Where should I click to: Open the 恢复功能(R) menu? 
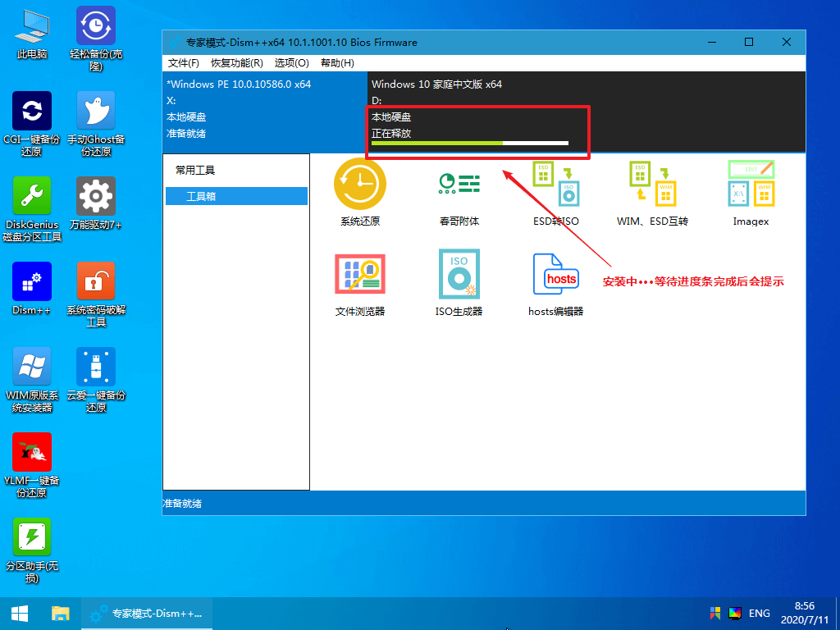point(237,63)
